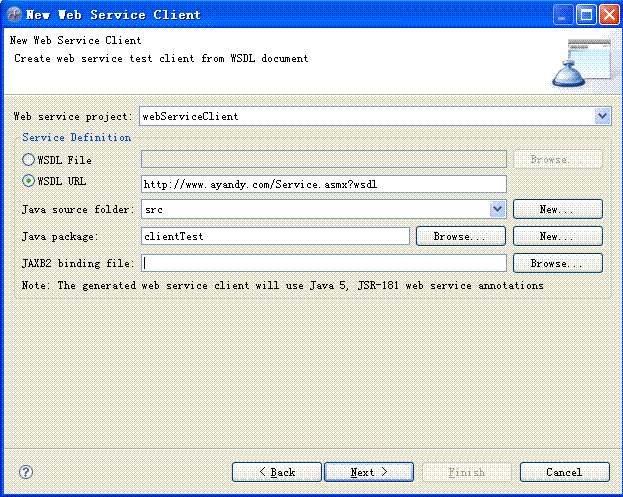Click the 'JAXB2 binding file:' label
This screenshot has height=497, width=623.
click(x=78, y=263)
